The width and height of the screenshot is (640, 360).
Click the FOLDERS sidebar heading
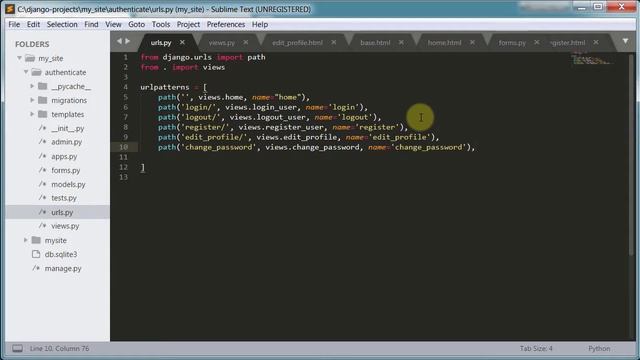tap(32, 44)
